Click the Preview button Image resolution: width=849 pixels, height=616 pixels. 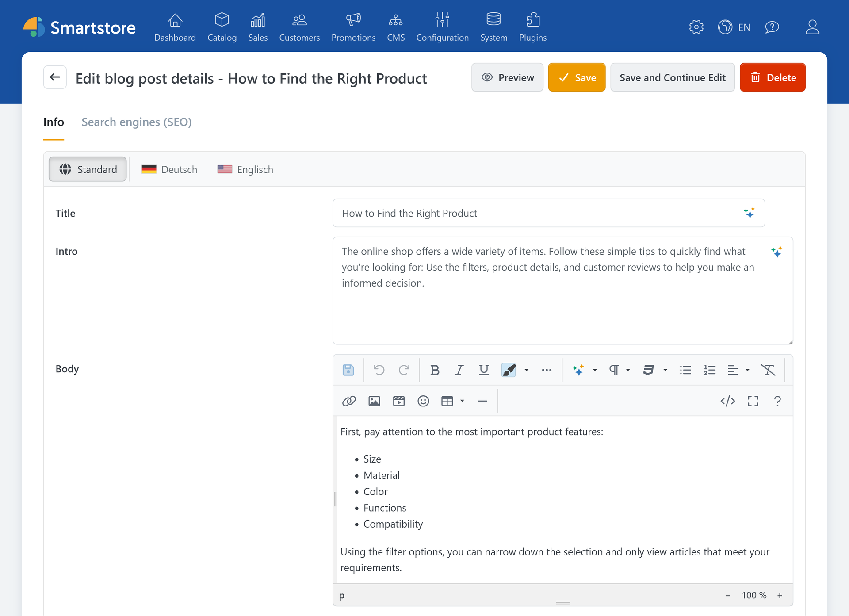coord(507,77)
